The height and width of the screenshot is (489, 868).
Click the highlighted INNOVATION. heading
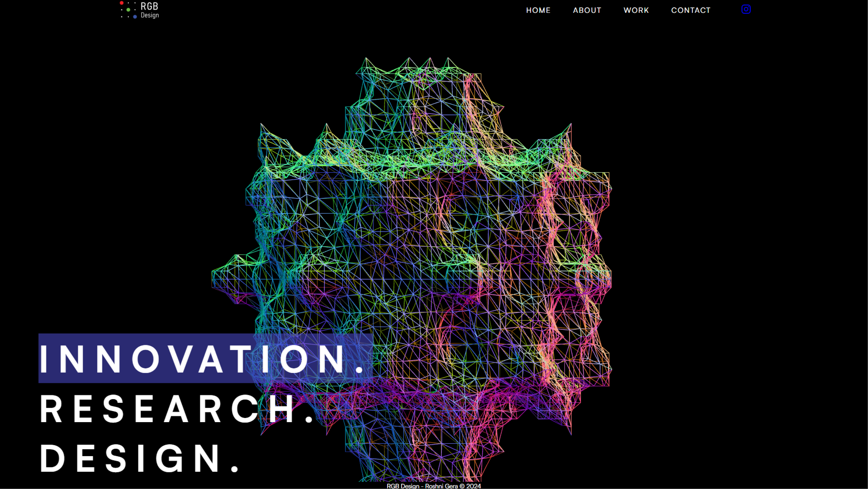(x=202, y=359)
